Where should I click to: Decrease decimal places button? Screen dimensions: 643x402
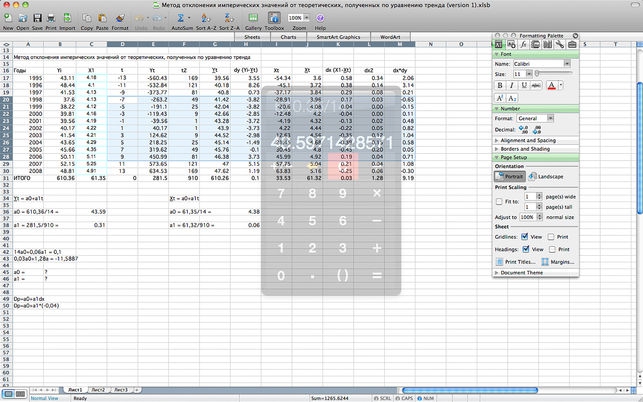pos(537,130)
